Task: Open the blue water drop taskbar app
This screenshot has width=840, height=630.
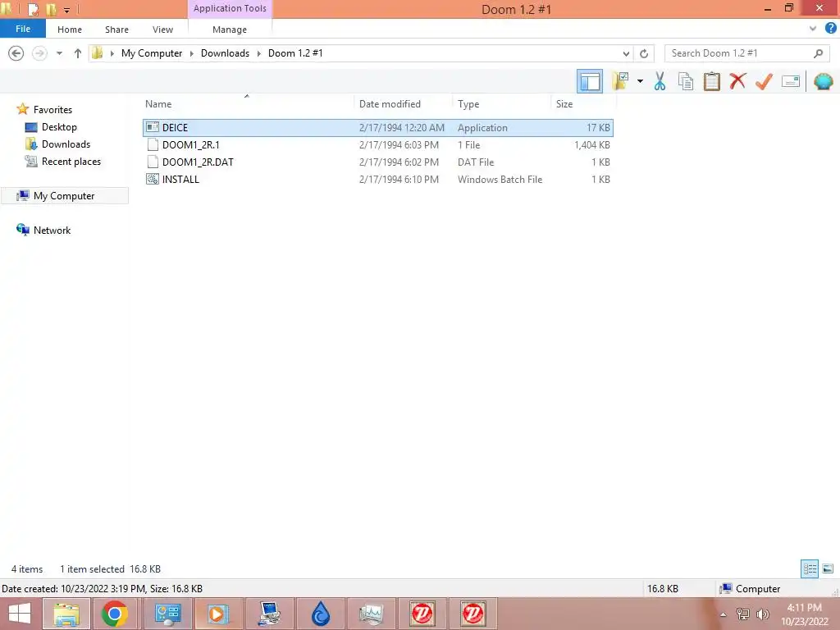Action: click(321, 614)
